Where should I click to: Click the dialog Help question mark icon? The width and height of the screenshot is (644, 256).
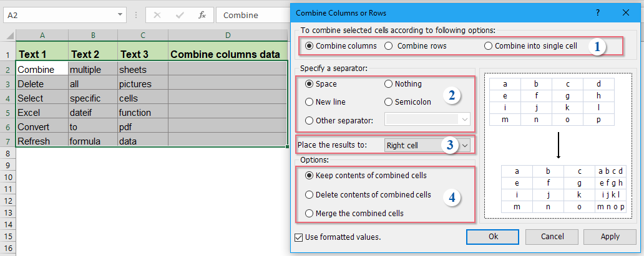[598, 12]
